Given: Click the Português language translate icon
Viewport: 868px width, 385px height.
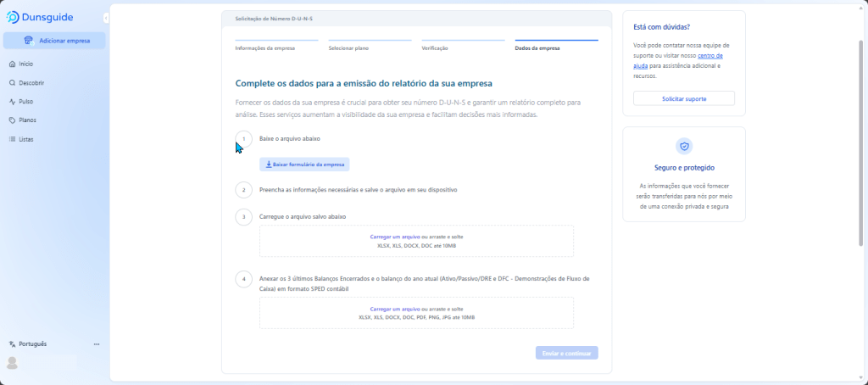Looking at the screenshot, I should 12,344.
